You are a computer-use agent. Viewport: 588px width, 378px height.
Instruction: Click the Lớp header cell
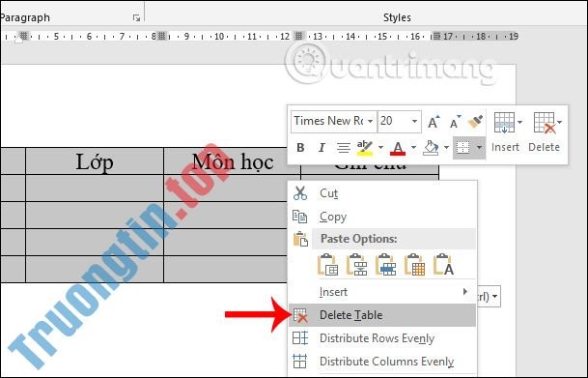pyautogui.click(x=95, y=161)
